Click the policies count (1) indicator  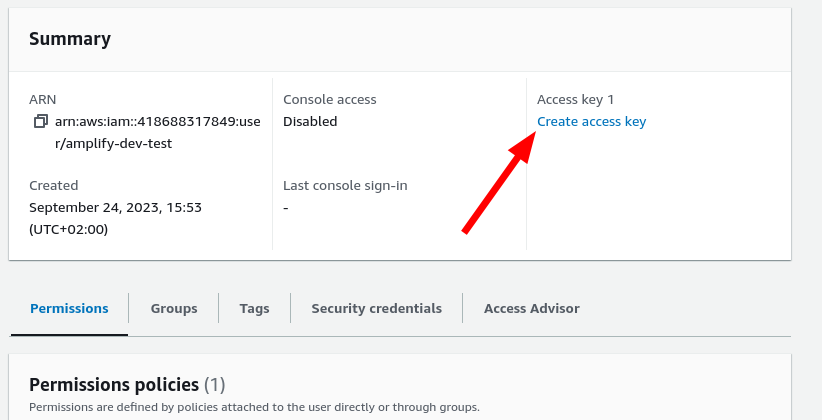215,384
